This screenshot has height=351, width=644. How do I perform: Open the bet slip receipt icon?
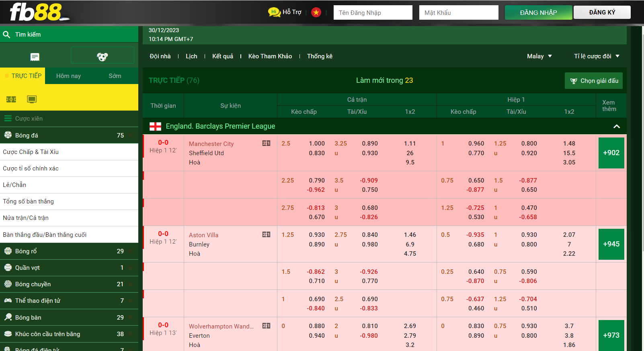click(x=35, y=57)
